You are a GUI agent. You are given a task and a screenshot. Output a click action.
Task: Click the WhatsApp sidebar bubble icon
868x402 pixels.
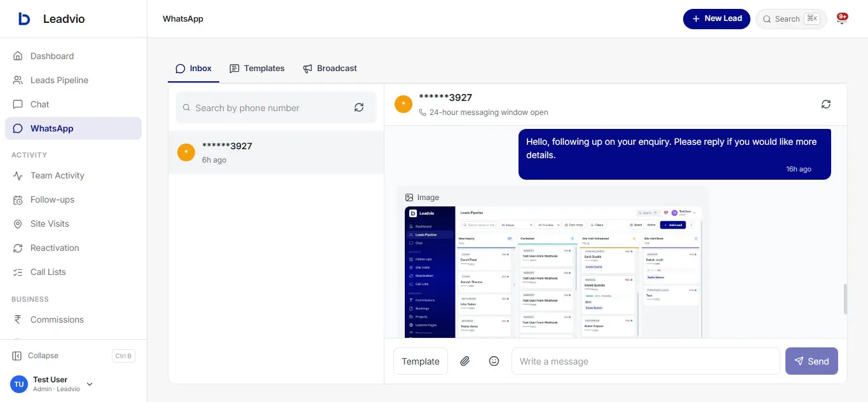coord(18,128)
